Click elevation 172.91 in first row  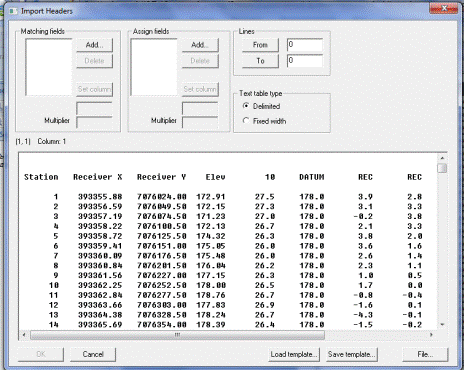[x=211, y=197]
